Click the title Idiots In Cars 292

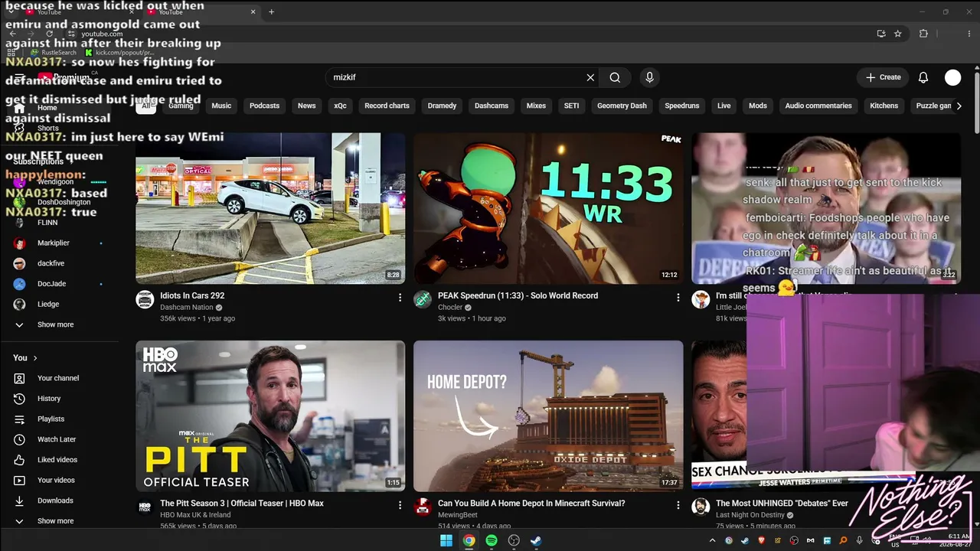pyautogui.click(x=192, y=295)
